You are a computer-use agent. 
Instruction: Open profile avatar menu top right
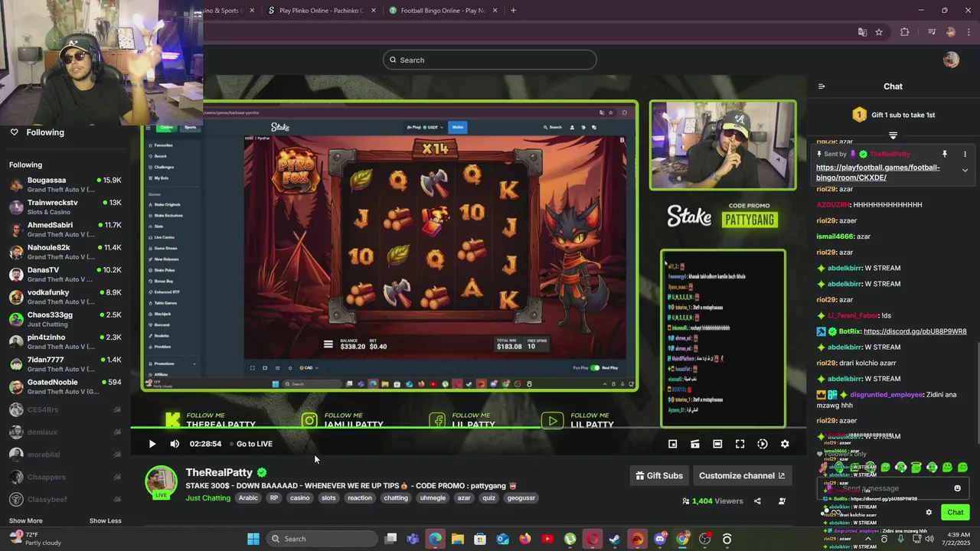[x=951, y=60]
